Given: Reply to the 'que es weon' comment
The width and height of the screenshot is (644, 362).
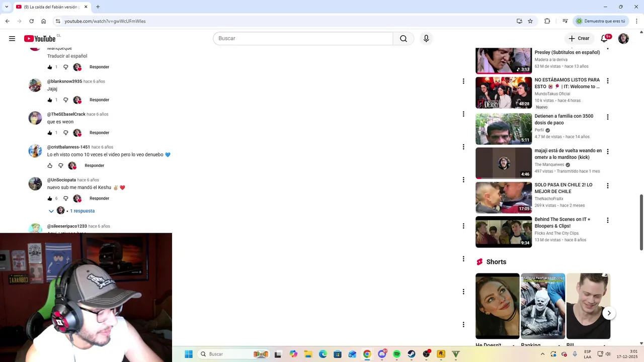Looking at the screenshot, I should (99, 133).
